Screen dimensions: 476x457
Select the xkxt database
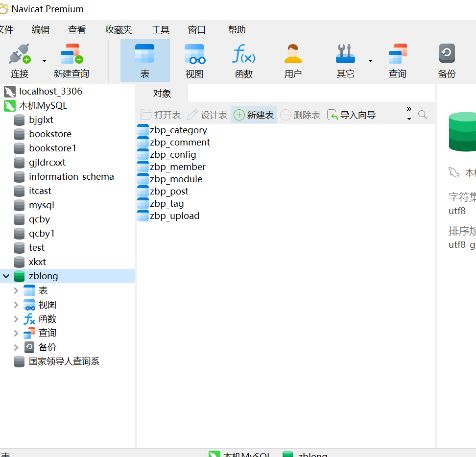(37, 262)
